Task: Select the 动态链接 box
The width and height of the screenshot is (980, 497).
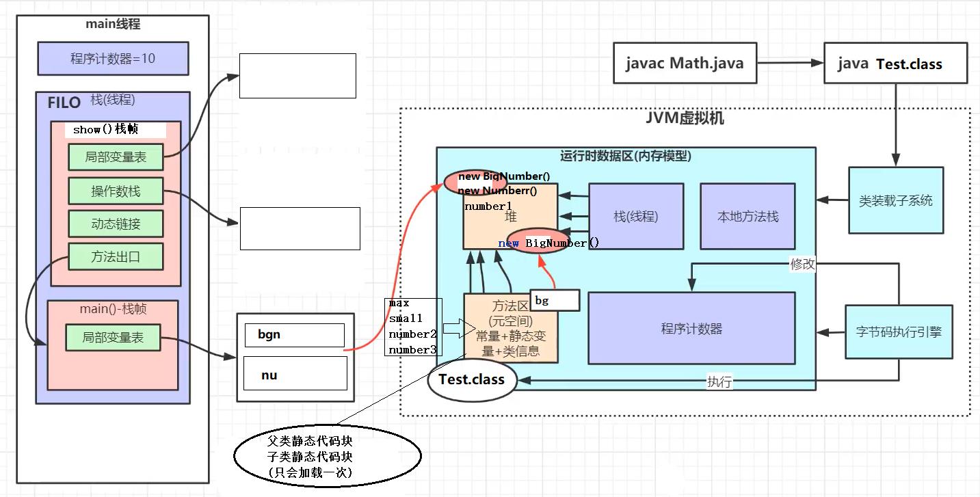Action: (116, 224)
